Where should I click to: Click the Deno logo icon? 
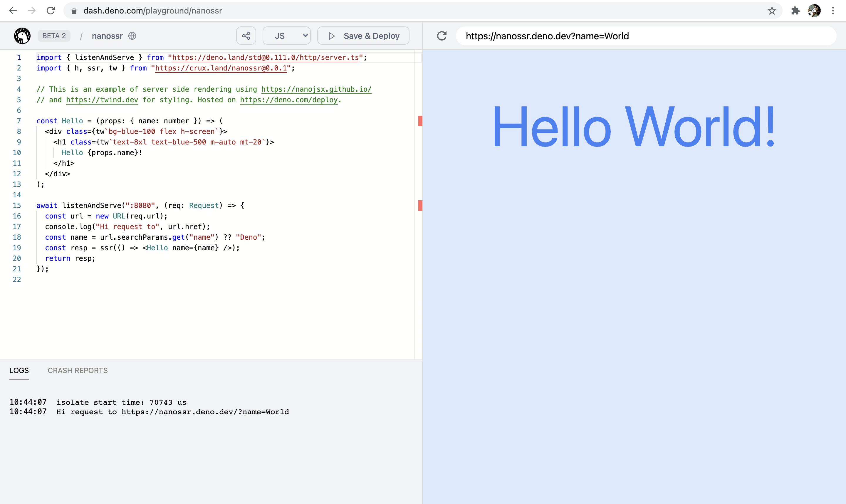(22, 36)
